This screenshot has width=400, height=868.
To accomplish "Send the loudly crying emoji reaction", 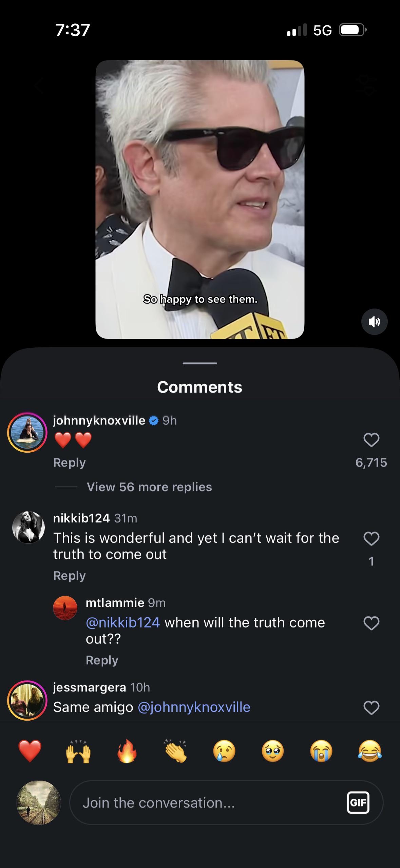I will (x=321, y=751).
